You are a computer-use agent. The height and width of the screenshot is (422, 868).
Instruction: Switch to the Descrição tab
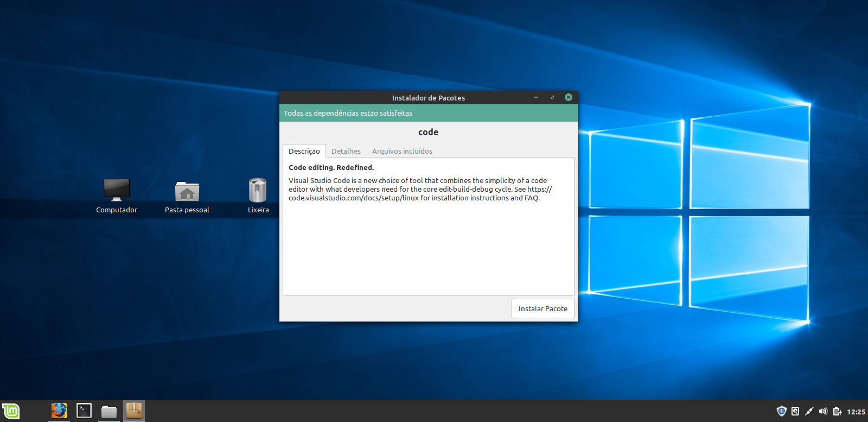(304, 151)
